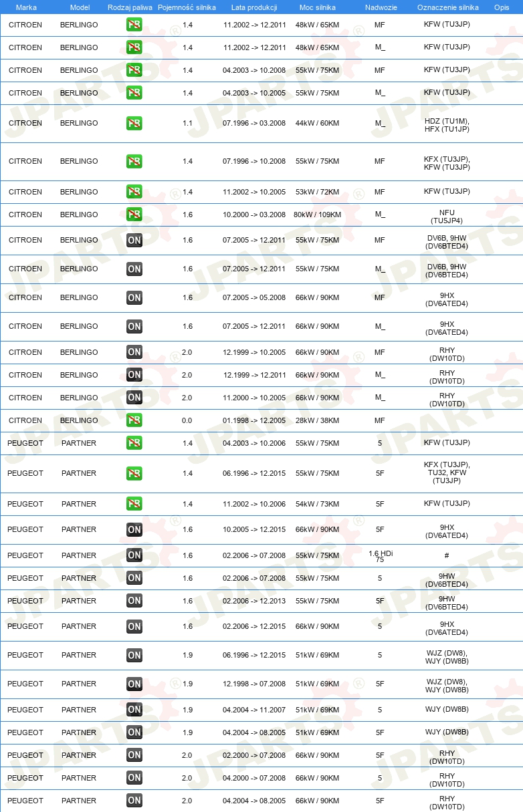This screenshot has width=523, height=812.
Task: Click the ON diesel icon in Berlingo 11.2000 -> 10.2005 row
Action: (x=134, y=398)
